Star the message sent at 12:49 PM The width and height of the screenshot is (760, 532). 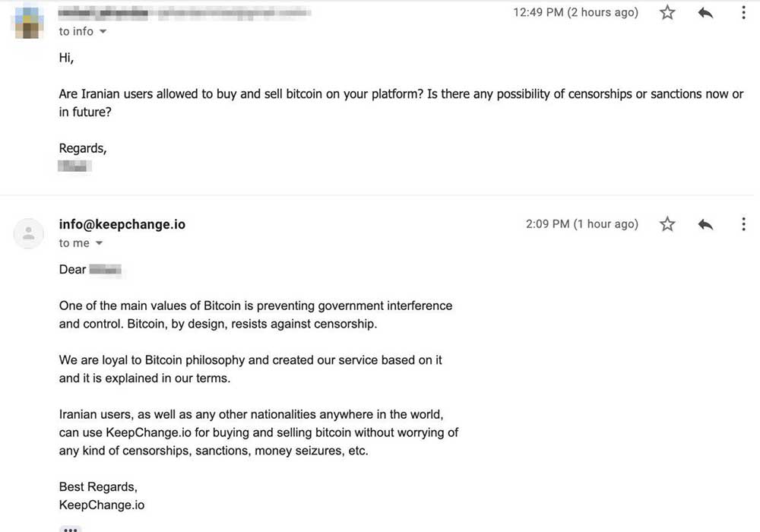tap(667, 12)
